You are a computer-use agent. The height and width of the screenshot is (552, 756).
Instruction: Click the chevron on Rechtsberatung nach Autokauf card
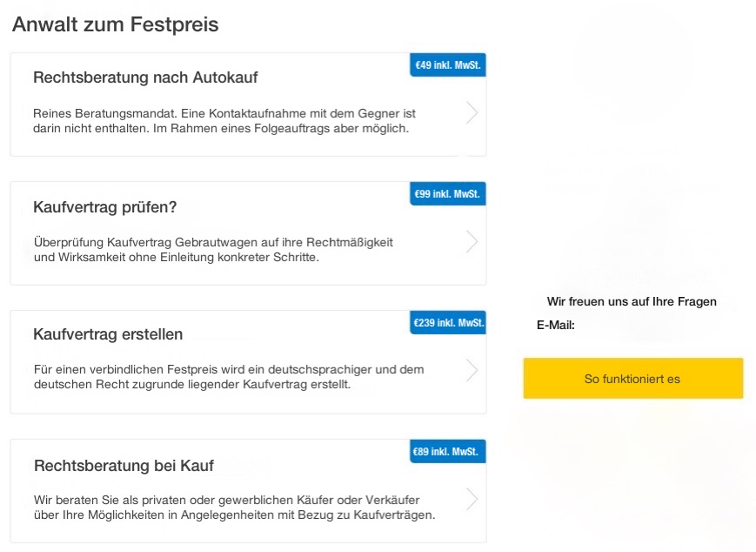click(x=472, y=113)
